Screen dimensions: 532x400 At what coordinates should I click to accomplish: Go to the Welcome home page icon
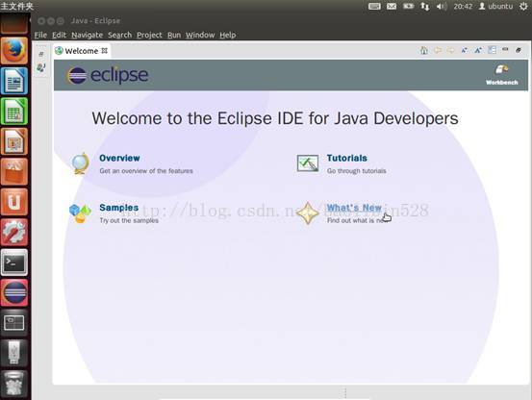pos(423,51)
